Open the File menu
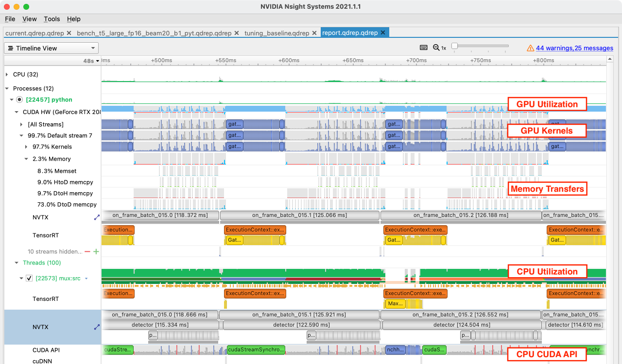This screenshot has width=622, height=364. coord(10,19)
